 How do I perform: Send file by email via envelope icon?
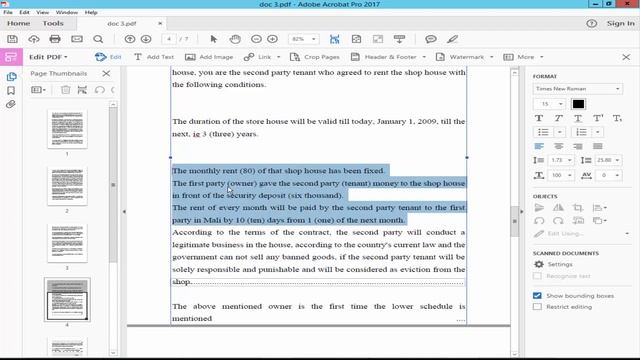pyautogui.click(x=77, y=39)
